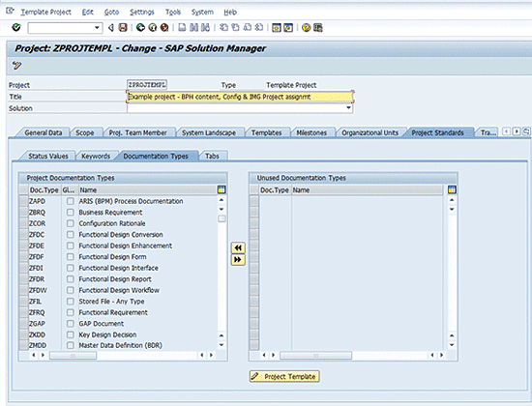Click double-right arrow to remove documentation type
Image resolution: width=532 pixels, height=406 pixels.
(238, 260)
